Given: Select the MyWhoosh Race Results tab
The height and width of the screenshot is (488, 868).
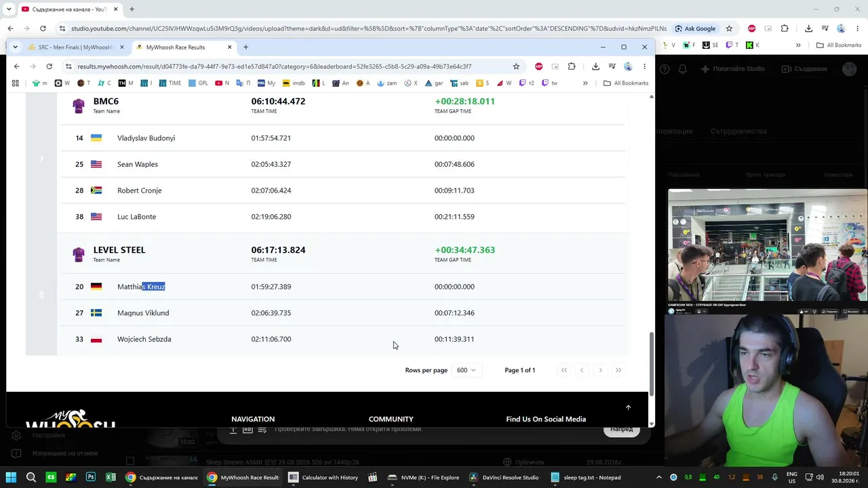Looking at the screenshot, I should [x=183, y=47].
